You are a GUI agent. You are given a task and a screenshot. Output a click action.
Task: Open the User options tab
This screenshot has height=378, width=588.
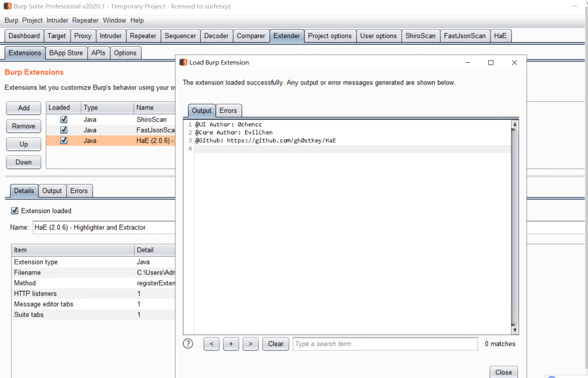coord(378,36)
